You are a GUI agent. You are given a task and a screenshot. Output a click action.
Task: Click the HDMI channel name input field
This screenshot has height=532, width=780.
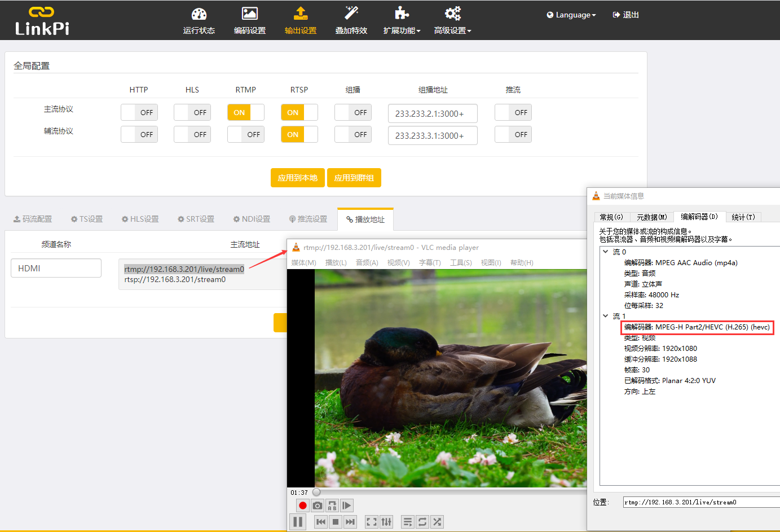(x=56, y=268)
